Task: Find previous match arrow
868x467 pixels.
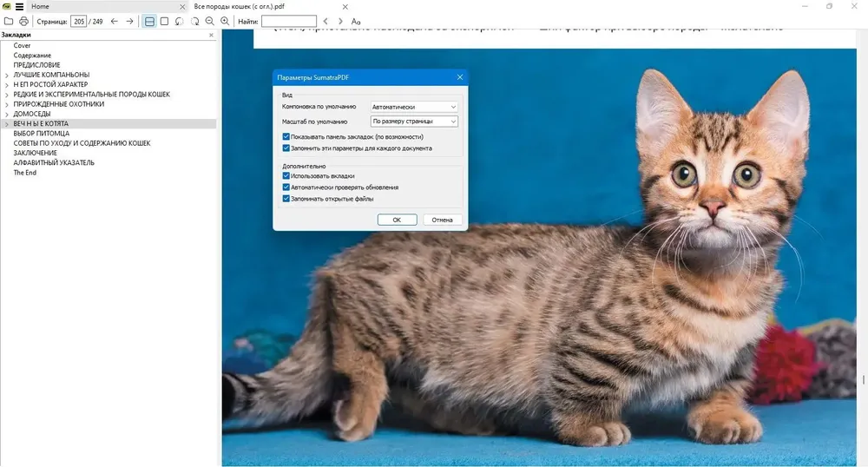Action: tap(325, 21)
